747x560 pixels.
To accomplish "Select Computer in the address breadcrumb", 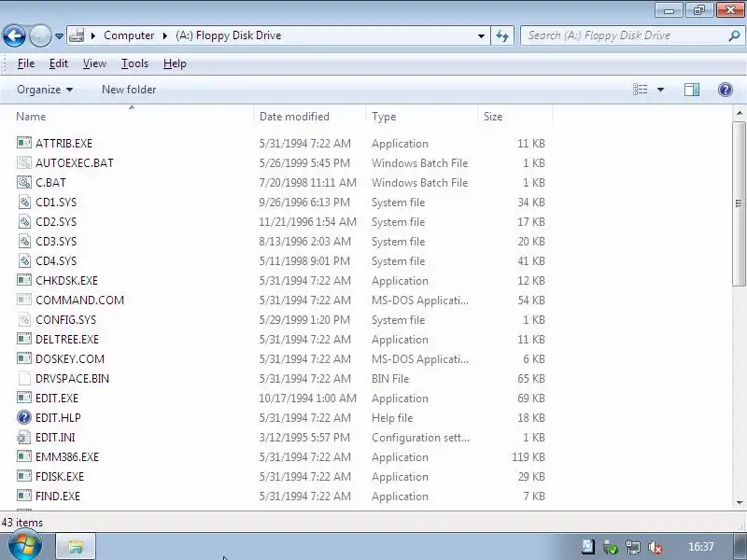I will [x=129, y=35].
